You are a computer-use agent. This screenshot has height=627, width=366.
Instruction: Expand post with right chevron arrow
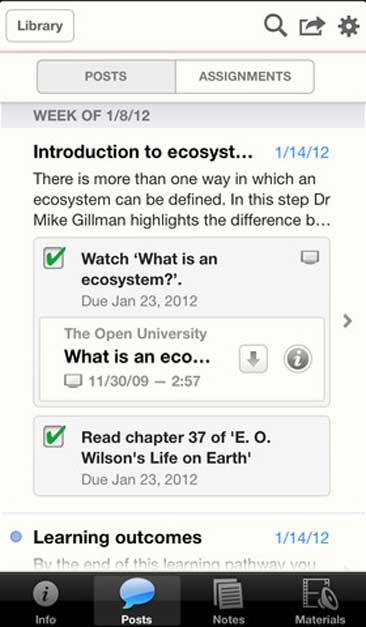tap(348, 321)
